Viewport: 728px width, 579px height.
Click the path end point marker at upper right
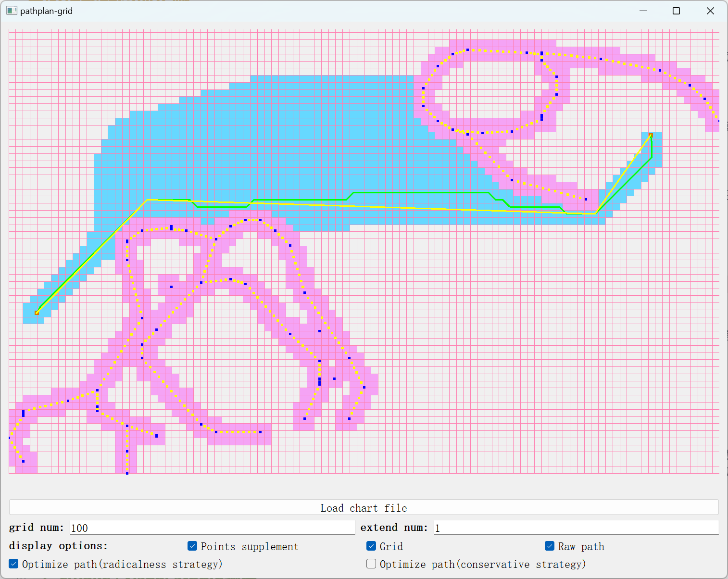[x=651, y=136]
